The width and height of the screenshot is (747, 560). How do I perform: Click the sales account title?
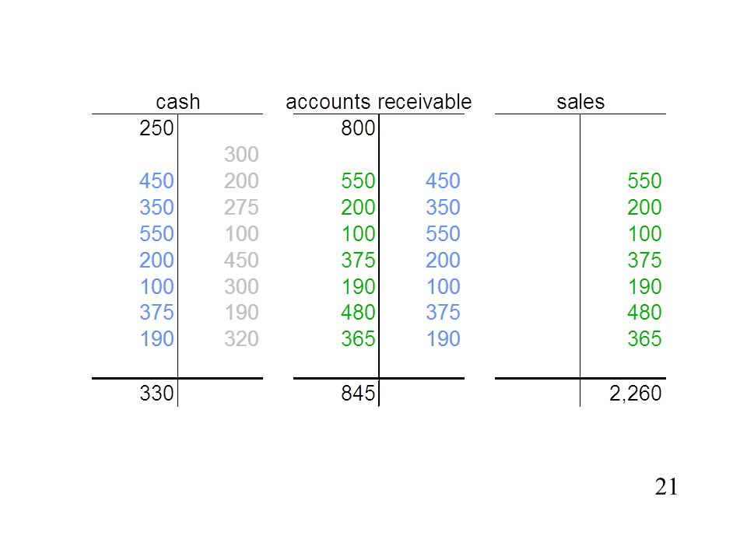(x=580, y=102)
